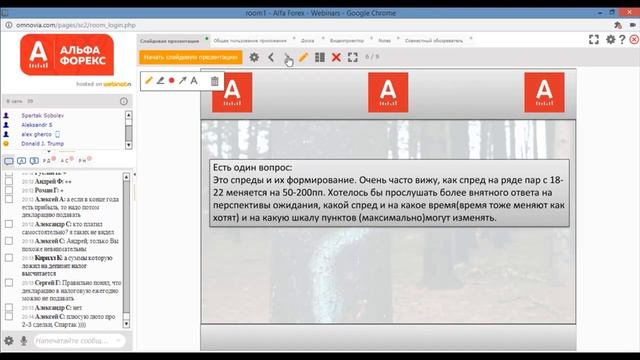Select attendee Donald J. Trump
640x360 pixels.
point(42,144)
